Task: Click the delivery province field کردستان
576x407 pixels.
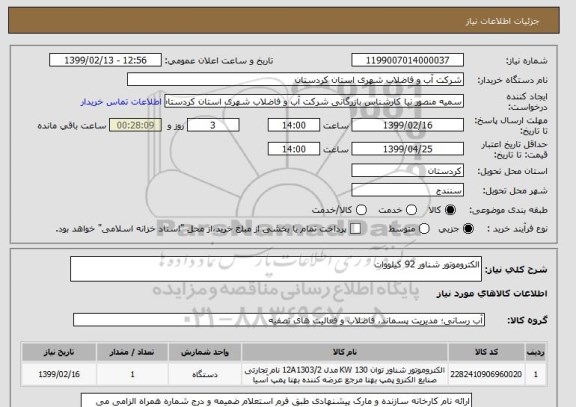Action: coord(407,171)
